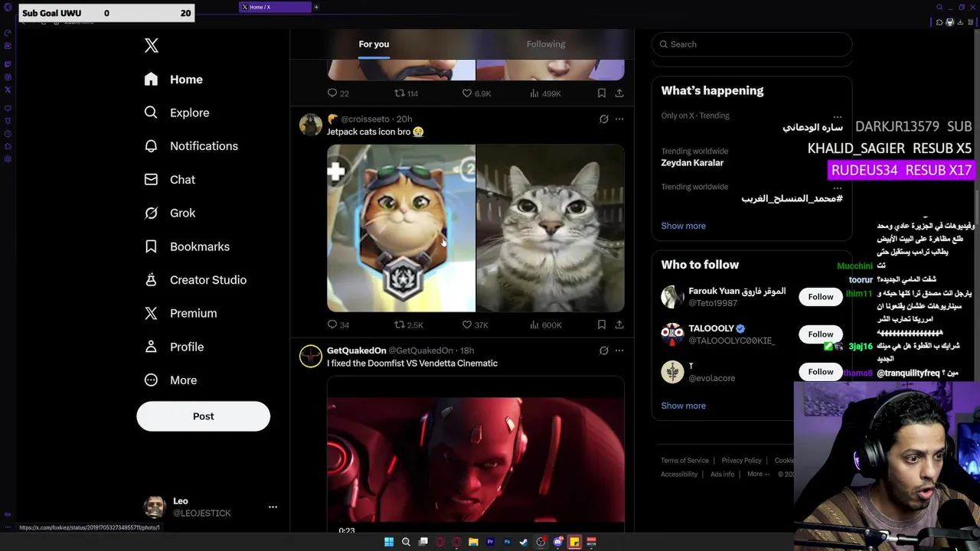The width and height of the screenshot is (980, 551).
Task: Select the Home / X browser tab
Action: (x=275, y=7)
